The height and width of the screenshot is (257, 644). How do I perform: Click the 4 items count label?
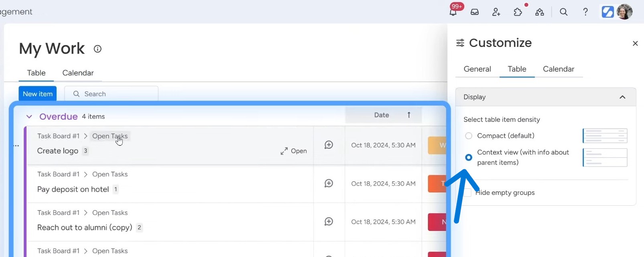pyautogui.click(x=93, y=117)
